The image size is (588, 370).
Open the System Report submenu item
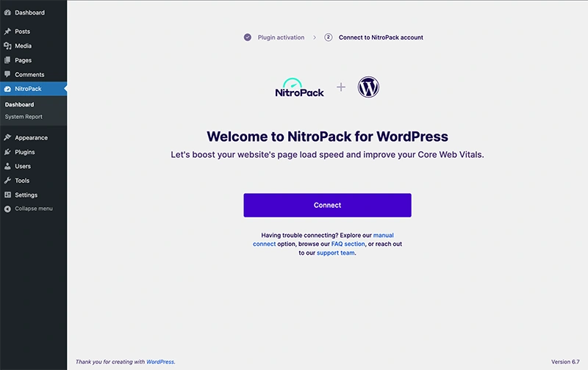pos(24,117)
